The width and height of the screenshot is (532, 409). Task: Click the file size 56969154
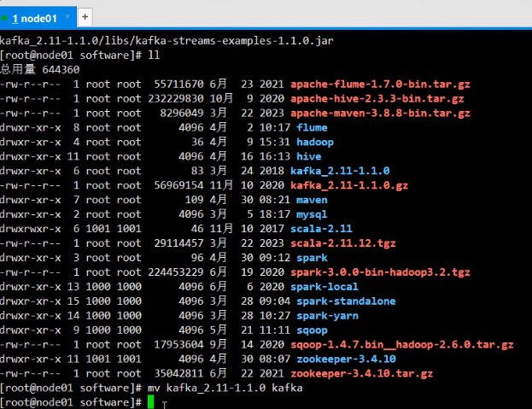pyautogui.click(x=178, y=185)
